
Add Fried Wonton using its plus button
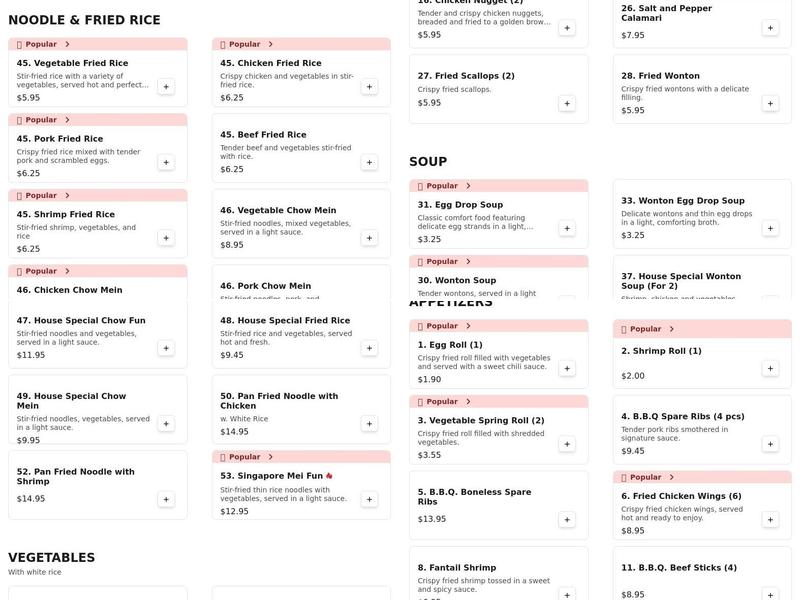click(x=768, y=101)
